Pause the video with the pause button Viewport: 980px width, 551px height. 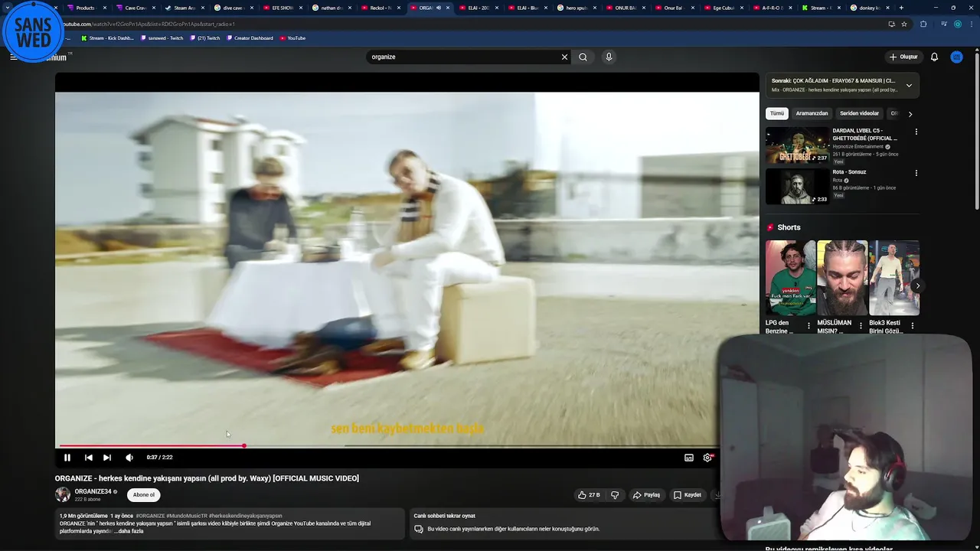coord(67,458)
